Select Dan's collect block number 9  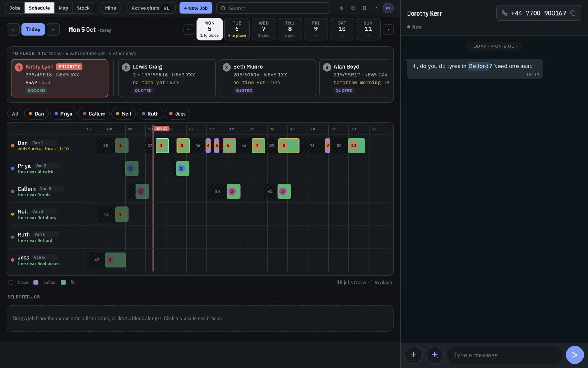click(327, 146)
